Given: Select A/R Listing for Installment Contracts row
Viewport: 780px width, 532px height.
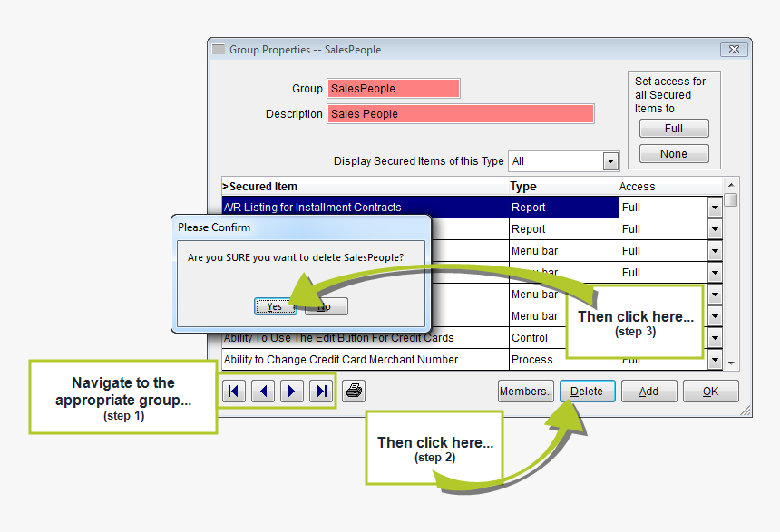Looking at the screenshot, I should [x=366, y=208].
